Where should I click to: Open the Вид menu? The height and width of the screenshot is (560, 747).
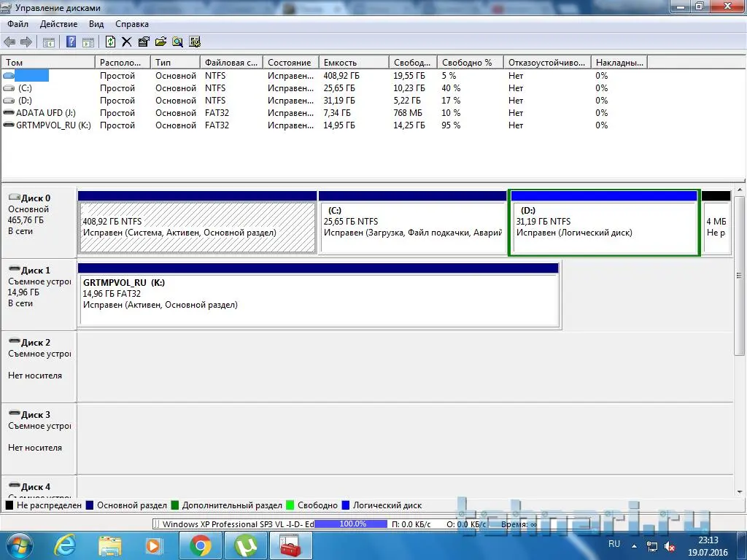click(x=96, y=24)
